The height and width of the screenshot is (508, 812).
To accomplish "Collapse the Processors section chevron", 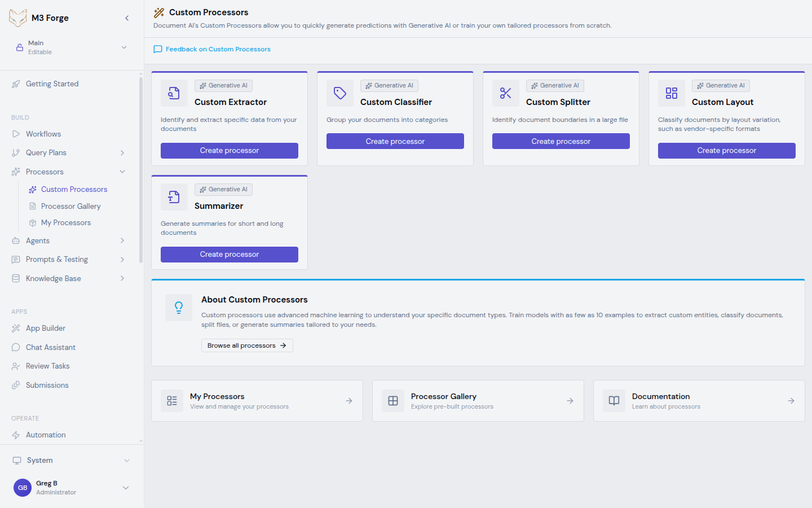I will (122, 172).
